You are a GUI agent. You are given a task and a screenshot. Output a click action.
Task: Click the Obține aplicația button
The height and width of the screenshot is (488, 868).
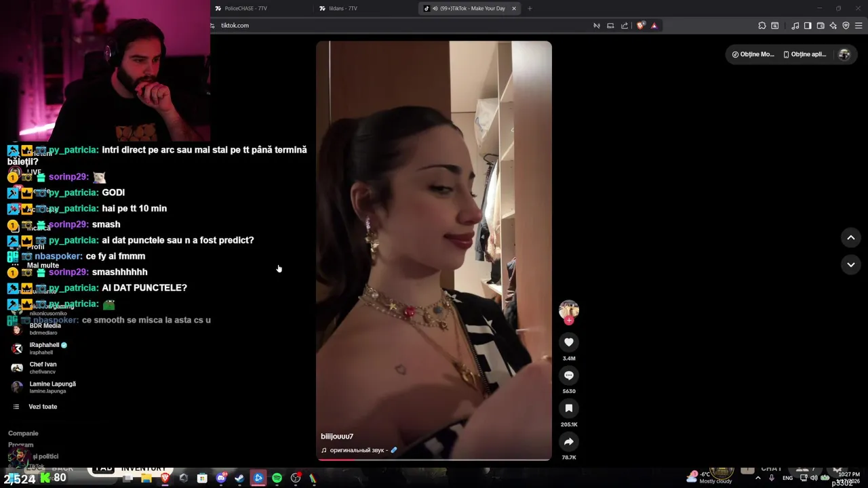pos(805,54)
